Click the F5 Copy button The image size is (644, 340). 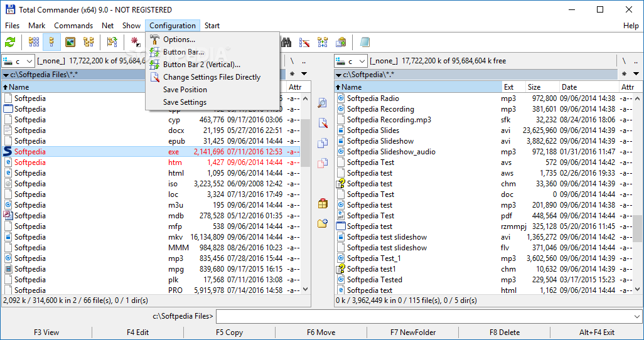click(229, 332)
